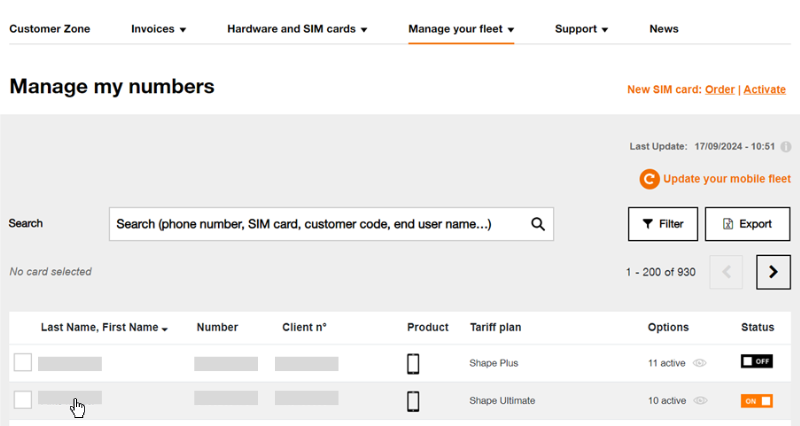This screenshot has height=426, width=800.
Task: Click the Number column header
Action: pos(217,328)
